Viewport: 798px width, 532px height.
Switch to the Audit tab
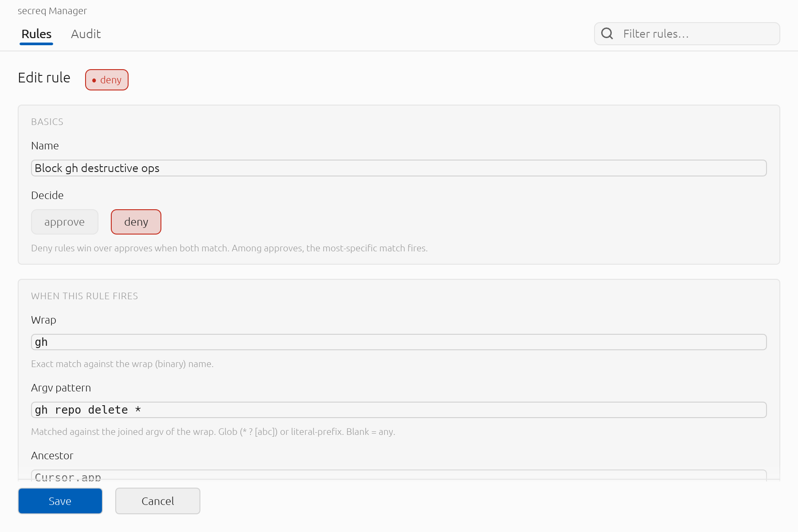(86, 34)
